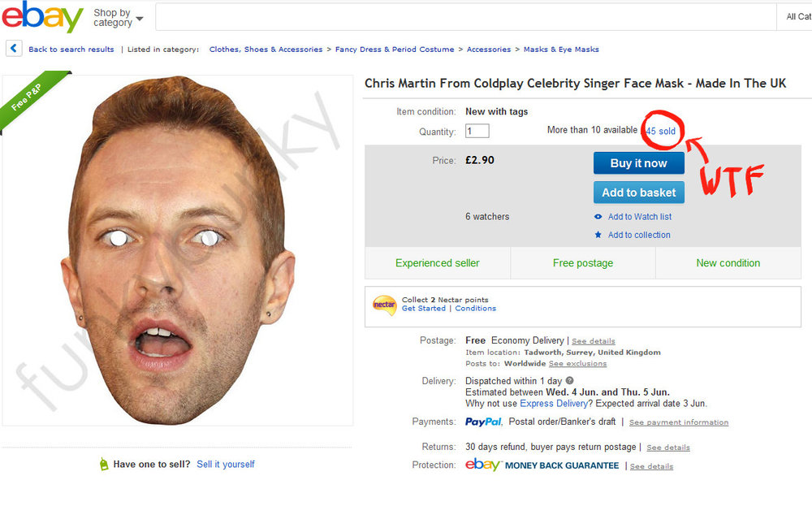Click the delivery help question mark icon

(570, 380)
